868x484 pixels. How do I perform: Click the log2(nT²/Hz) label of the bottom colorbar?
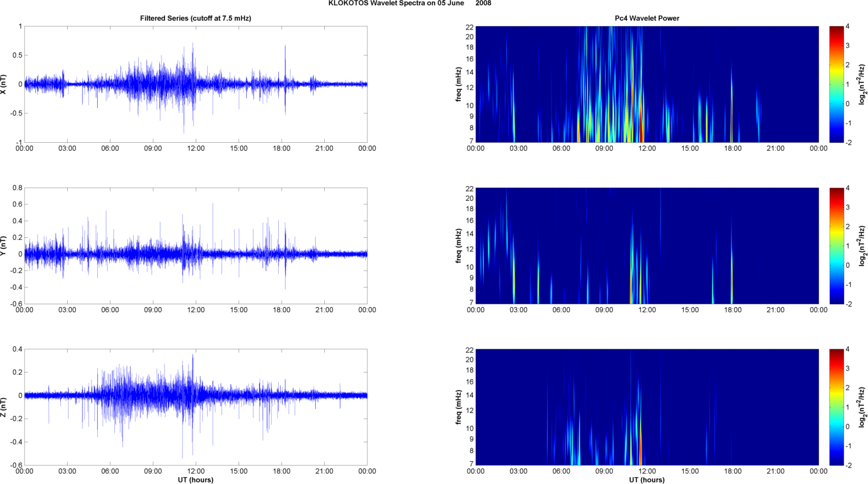[862, 407]
